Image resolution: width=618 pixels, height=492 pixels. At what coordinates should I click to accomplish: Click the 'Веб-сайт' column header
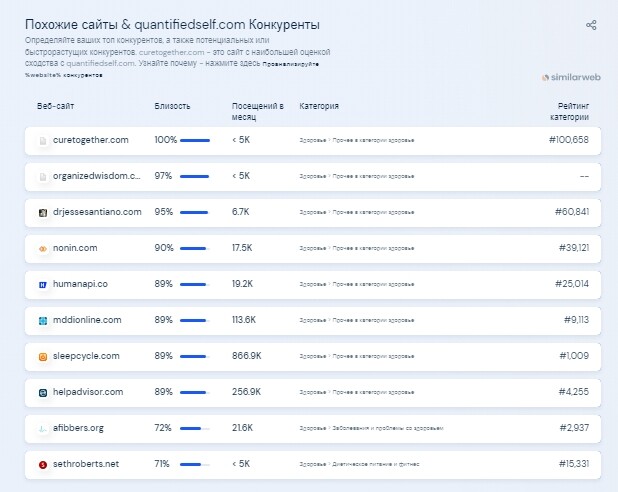tap(55, 106)
